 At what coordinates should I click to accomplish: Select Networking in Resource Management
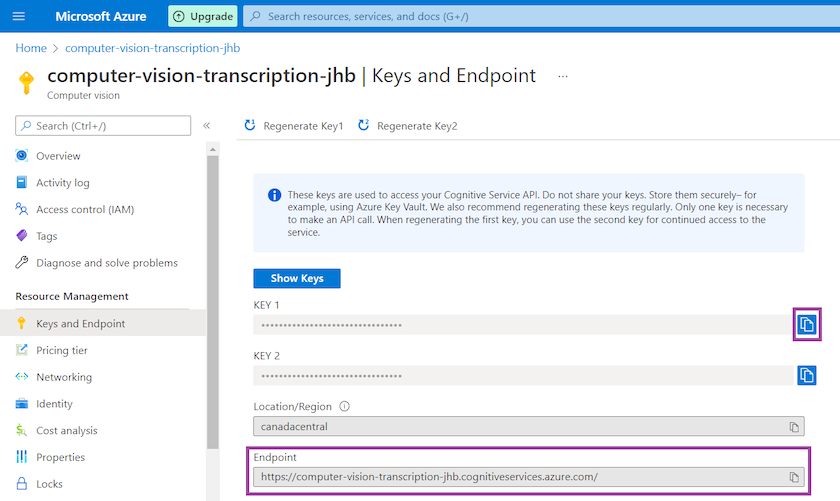64,378
